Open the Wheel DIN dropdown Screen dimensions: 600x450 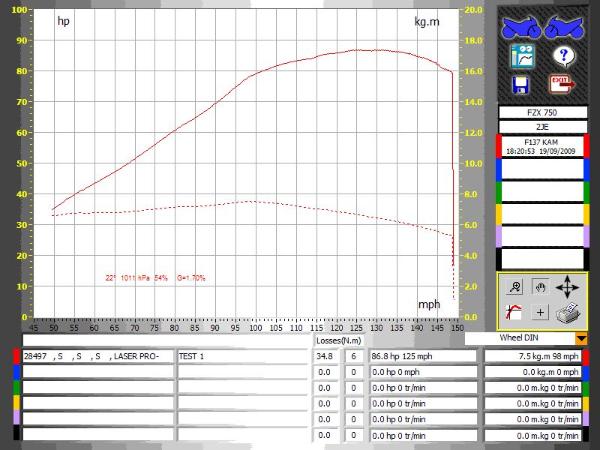click(x=581, y=339)
